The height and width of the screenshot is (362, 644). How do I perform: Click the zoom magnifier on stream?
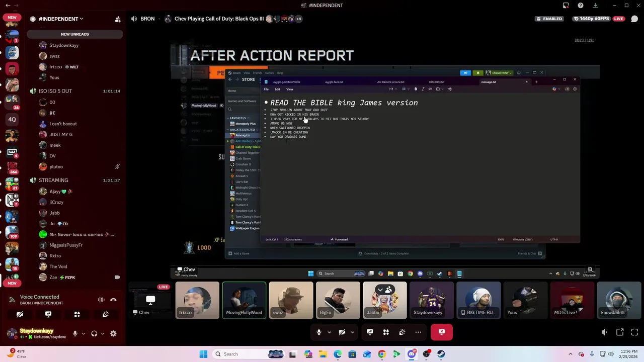coord(590,269)
